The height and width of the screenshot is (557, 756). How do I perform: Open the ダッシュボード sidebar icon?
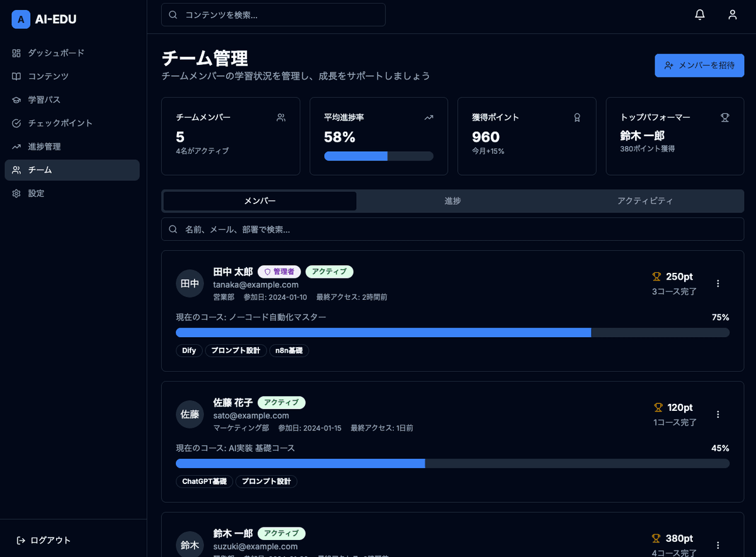[x=16, y=53]
